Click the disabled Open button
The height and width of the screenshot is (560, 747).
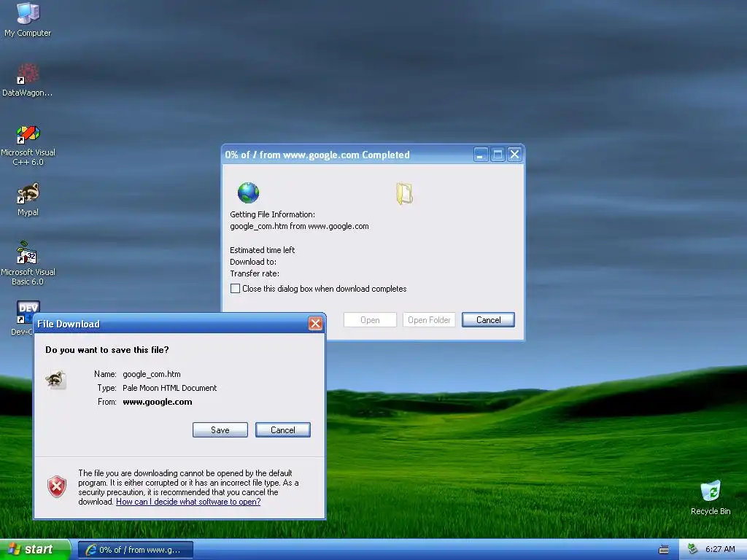tap(370, 320)
